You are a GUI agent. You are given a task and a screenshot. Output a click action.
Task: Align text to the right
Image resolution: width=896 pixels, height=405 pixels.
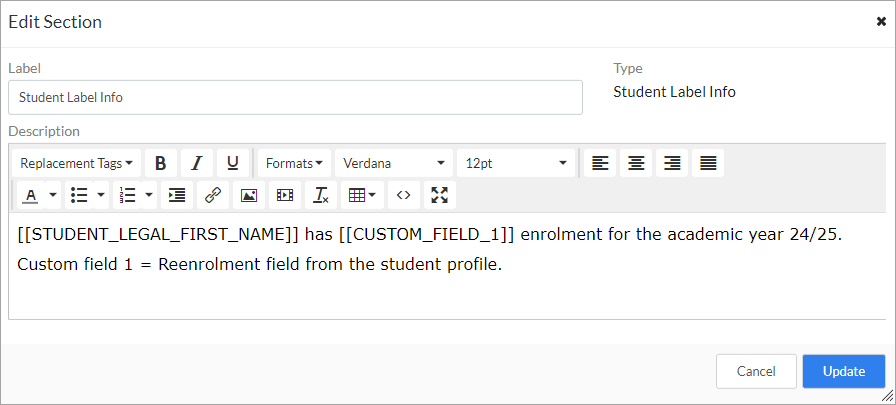click(x=672, y=163)
